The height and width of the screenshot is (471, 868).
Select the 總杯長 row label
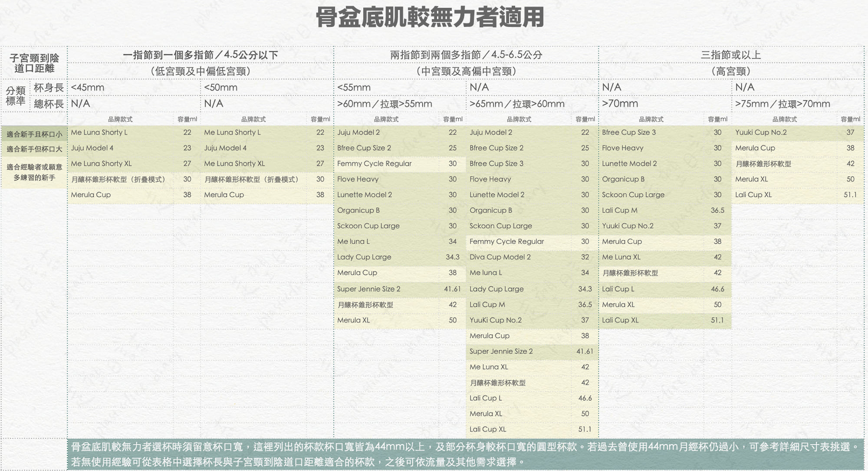[x=49, y=104]
